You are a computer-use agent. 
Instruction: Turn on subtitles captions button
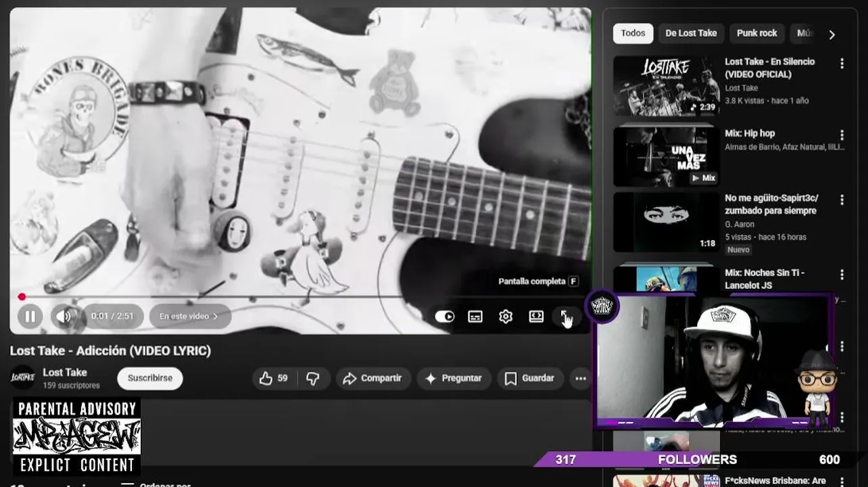[475, 317]
